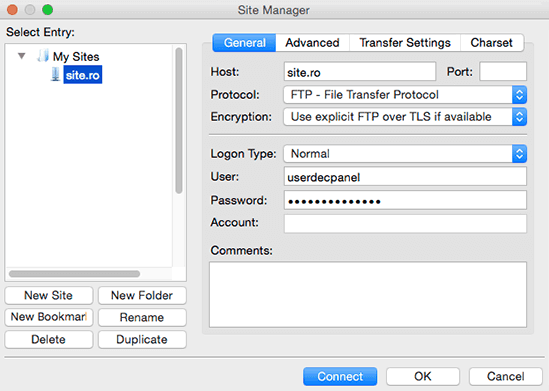Click the Rename button
The image size is (549, 391).
pyautogui.click(x=142, y=317)
